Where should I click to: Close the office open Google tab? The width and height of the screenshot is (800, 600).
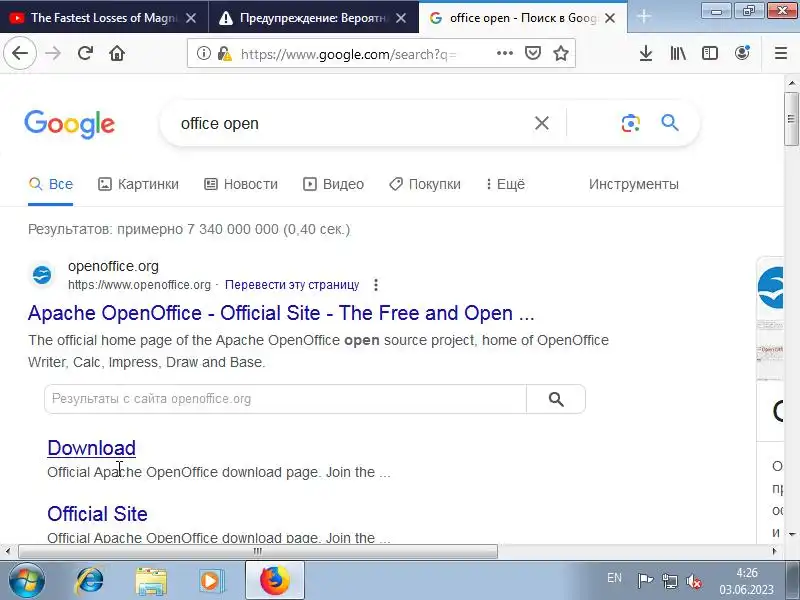(610, 18)
